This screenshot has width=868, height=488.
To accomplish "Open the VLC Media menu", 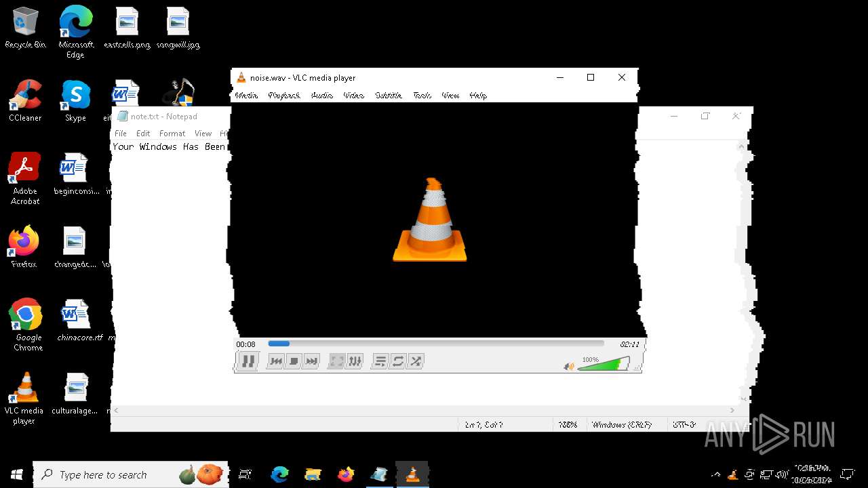I will 246,96.
